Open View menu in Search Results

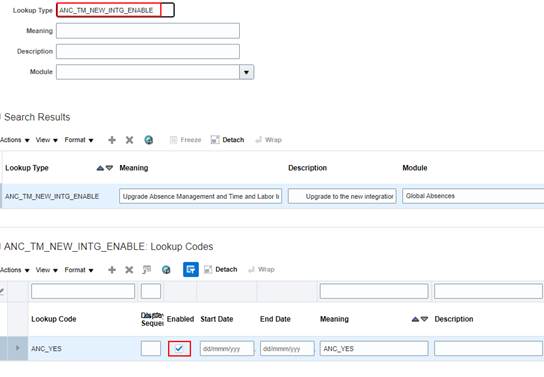pyautogui.click(x=46, y=140)
